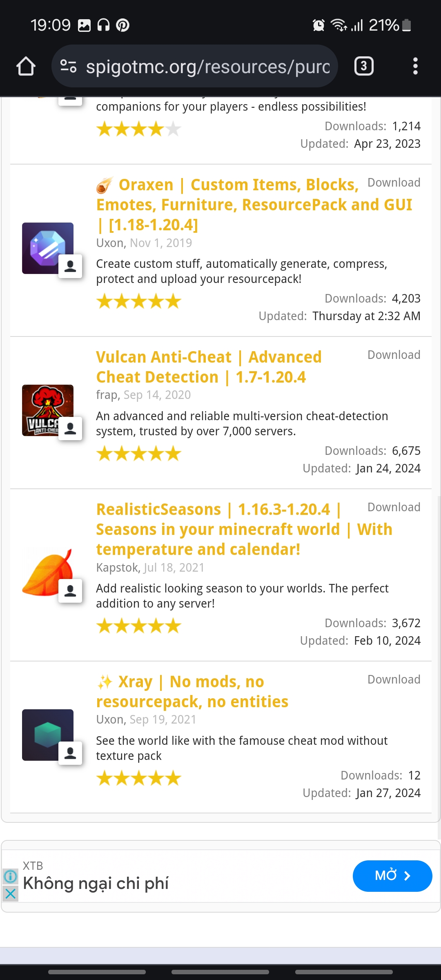
Task: Tap the MỞ button on the ad
Action: coord(392,876)
